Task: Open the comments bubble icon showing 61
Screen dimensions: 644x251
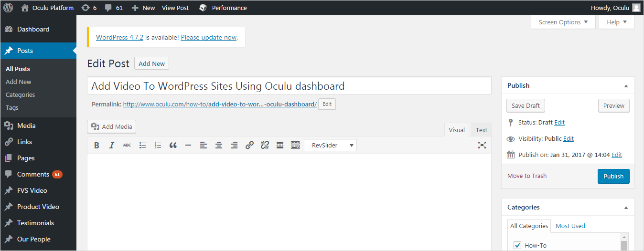Action: click(108, 8)
